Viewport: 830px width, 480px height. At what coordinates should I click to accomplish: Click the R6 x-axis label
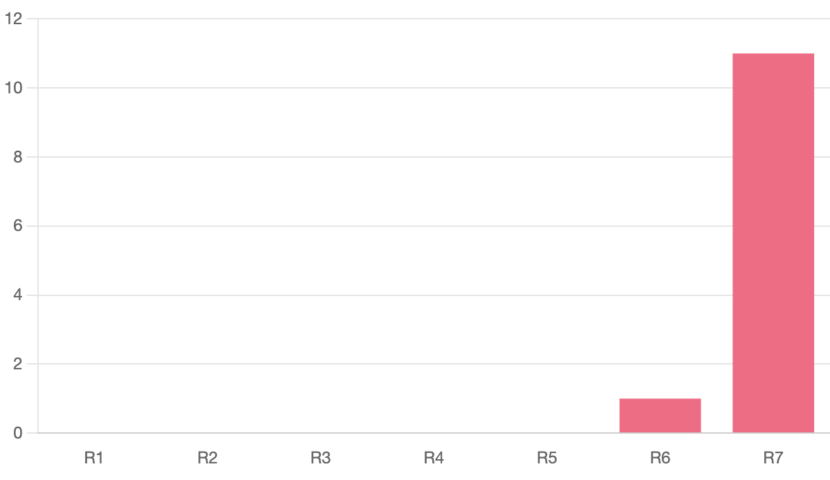click(x=660, y=458)
